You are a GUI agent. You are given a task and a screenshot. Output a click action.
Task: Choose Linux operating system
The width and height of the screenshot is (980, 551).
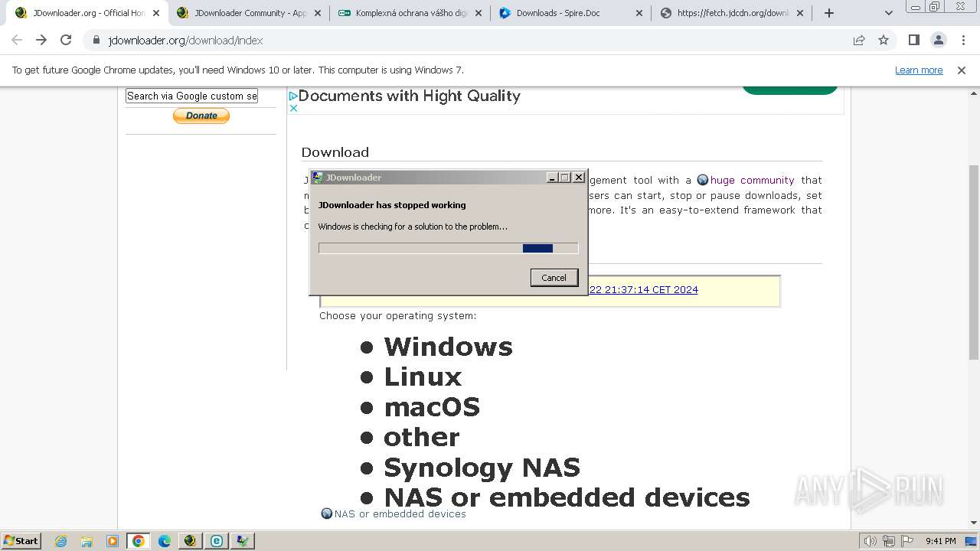tap(423, 377)
